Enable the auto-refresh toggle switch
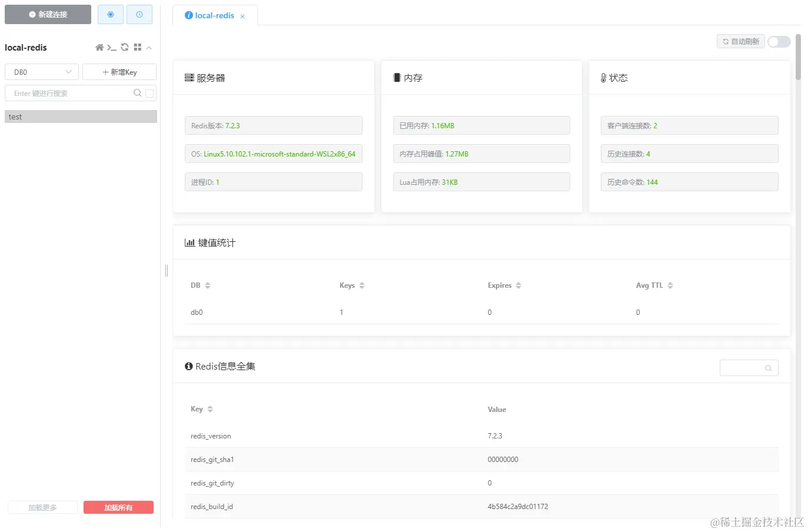 [x=779, y=41]
